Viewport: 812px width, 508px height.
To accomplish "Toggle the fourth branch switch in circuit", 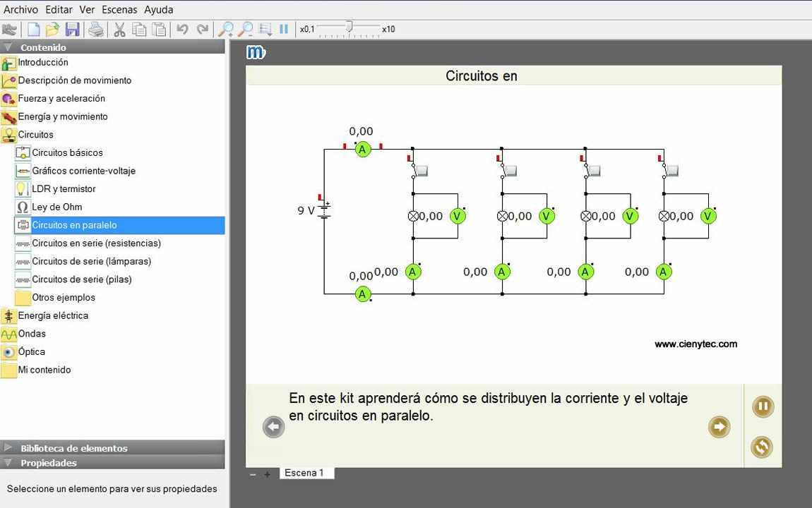I will click(x=671, y=171).
